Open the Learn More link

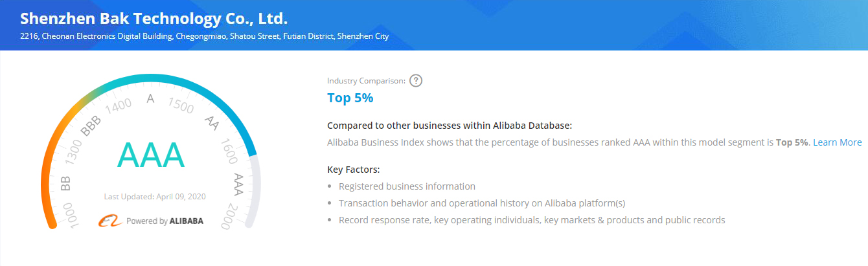pos(838,142)
